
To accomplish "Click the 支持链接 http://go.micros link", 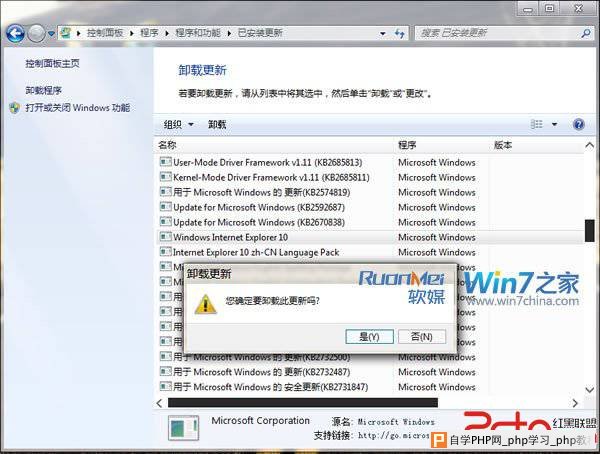I will coord(393,436).
